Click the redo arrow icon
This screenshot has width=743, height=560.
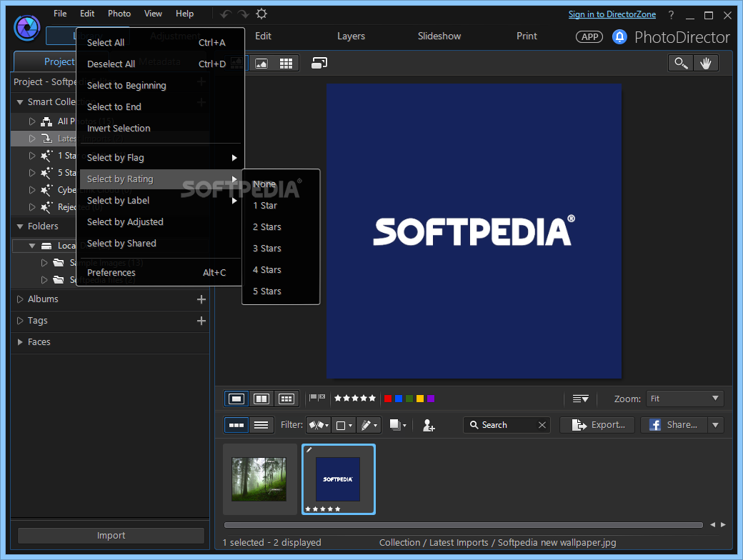pos(244,14)
